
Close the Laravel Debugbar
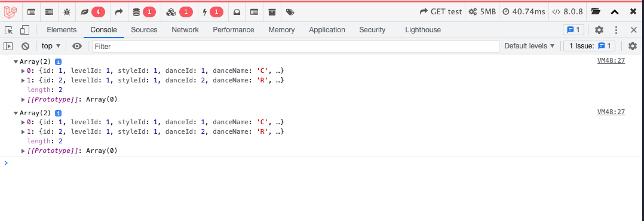click(633, 12)
